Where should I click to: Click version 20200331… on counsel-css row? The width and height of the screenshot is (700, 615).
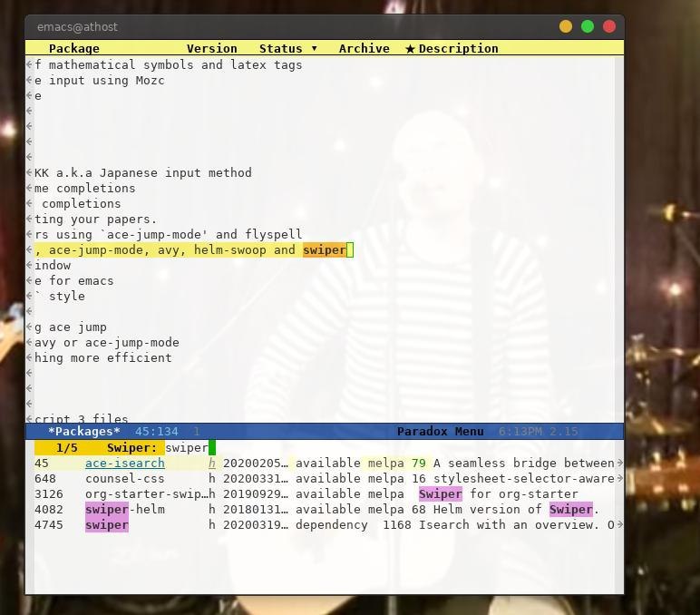[256, 478]
